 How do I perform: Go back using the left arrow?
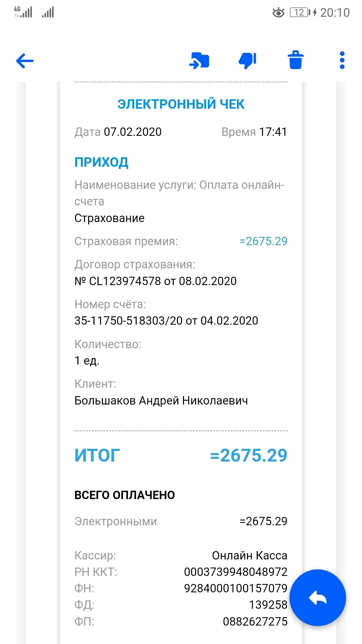pos(25,61)
